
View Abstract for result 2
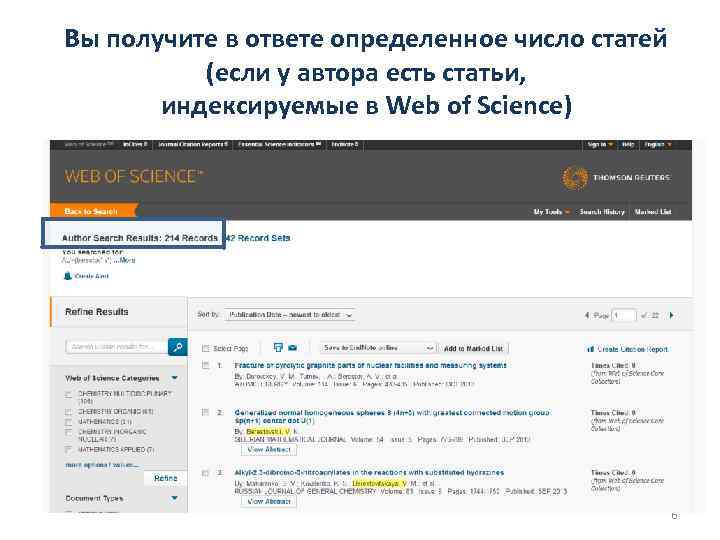point(269,450)
